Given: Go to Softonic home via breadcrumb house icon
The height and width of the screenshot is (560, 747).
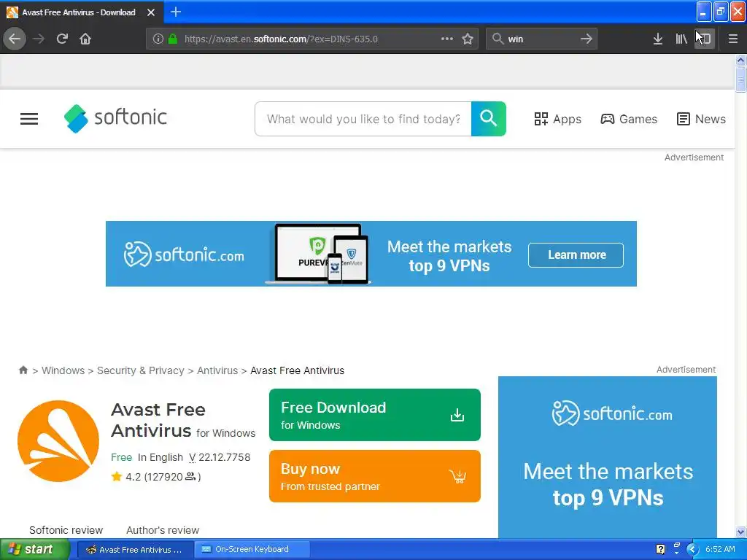Looking at the screenshot, I should click(23, 370).
